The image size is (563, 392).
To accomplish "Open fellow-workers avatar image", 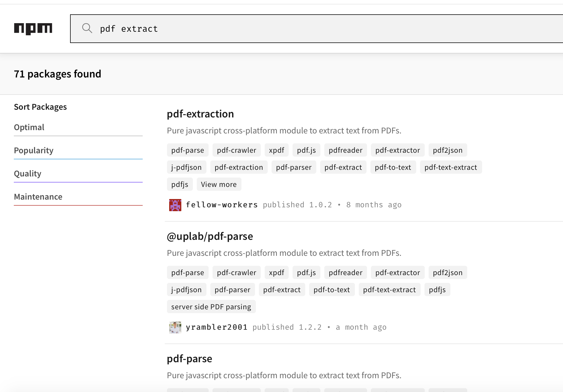I will [x=175, y=205].
